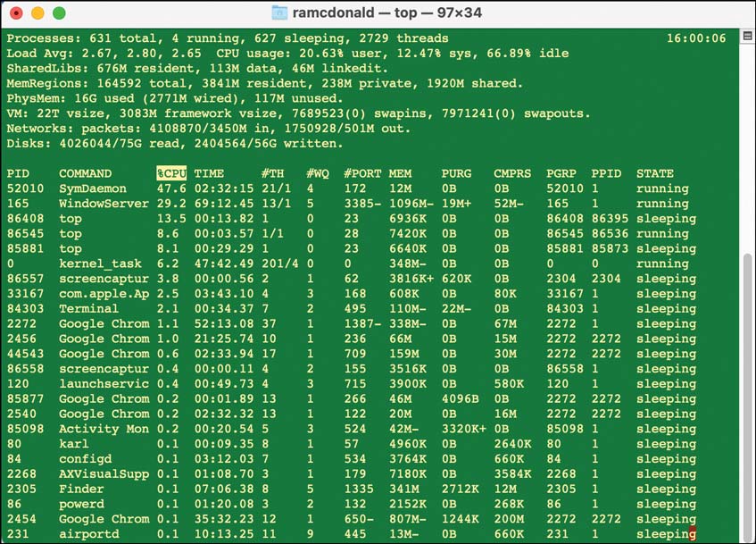Screen dimensions: 756x544
Task: Click the MEM column header
Action: coord(400,173)
